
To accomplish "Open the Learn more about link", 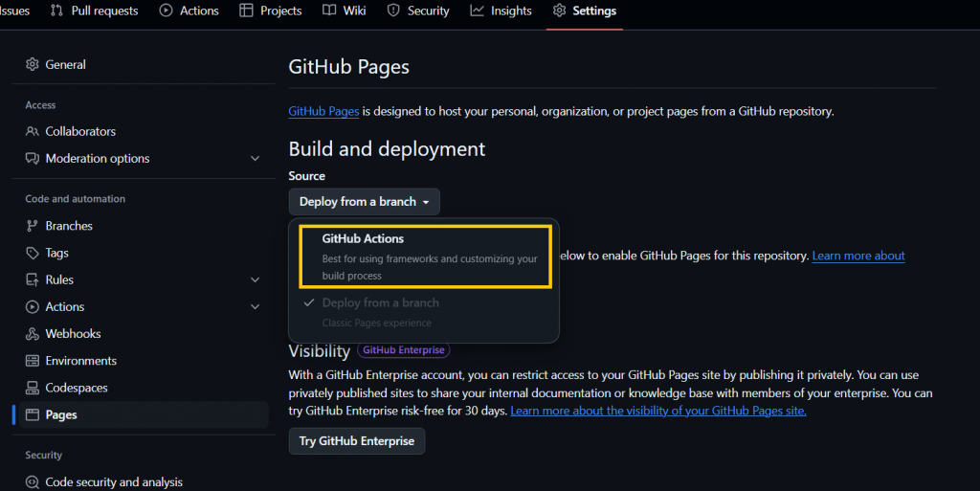I will pyautogui.click(x=858, y=256).
